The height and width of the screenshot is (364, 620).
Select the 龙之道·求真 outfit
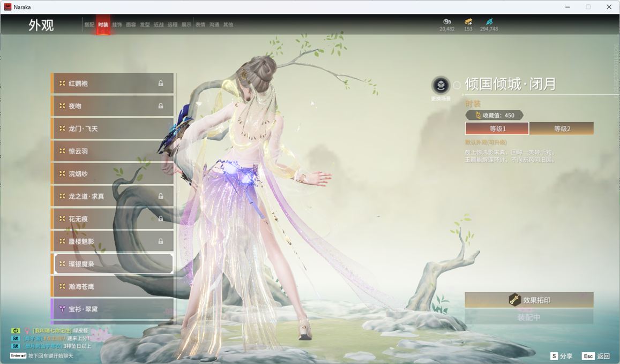[113, 196]
